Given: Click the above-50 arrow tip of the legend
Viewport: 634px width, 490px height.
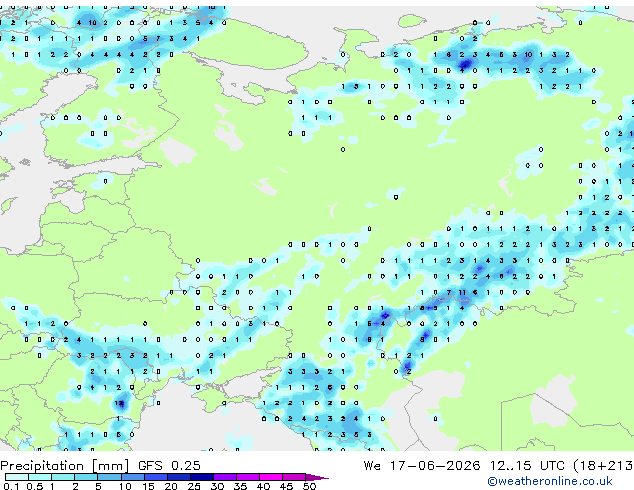Looking at the screenshot, I should click(x=317, y=477).
